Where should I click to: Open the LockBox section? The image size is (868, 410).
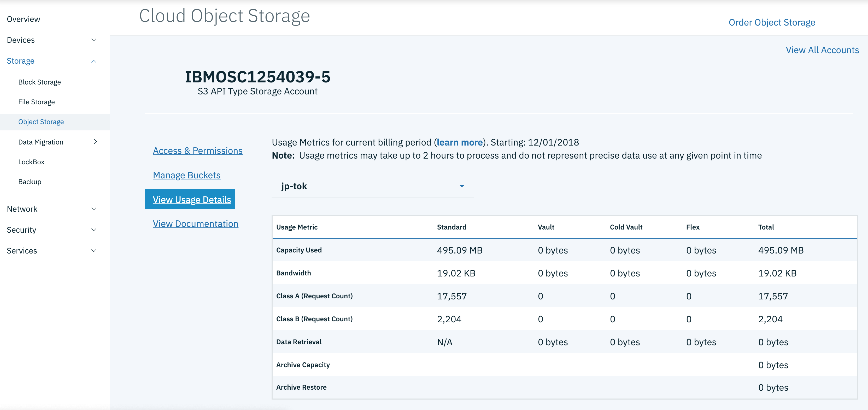[x=31, y=162]
